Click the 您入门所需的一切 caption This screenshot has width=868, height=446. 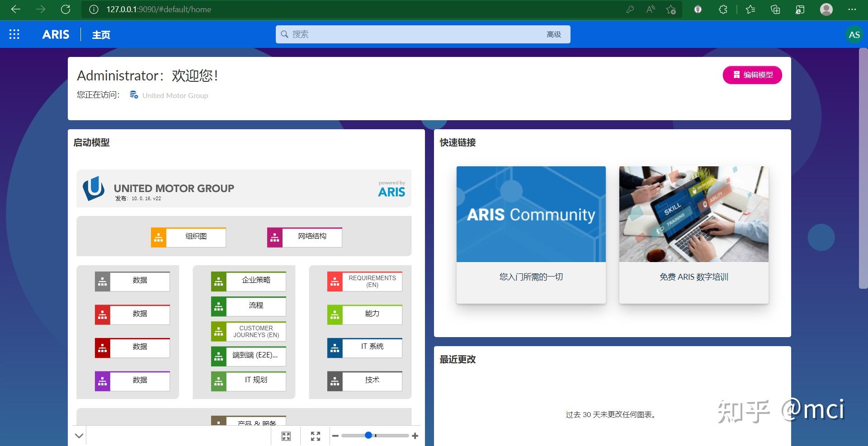point(531,277)
